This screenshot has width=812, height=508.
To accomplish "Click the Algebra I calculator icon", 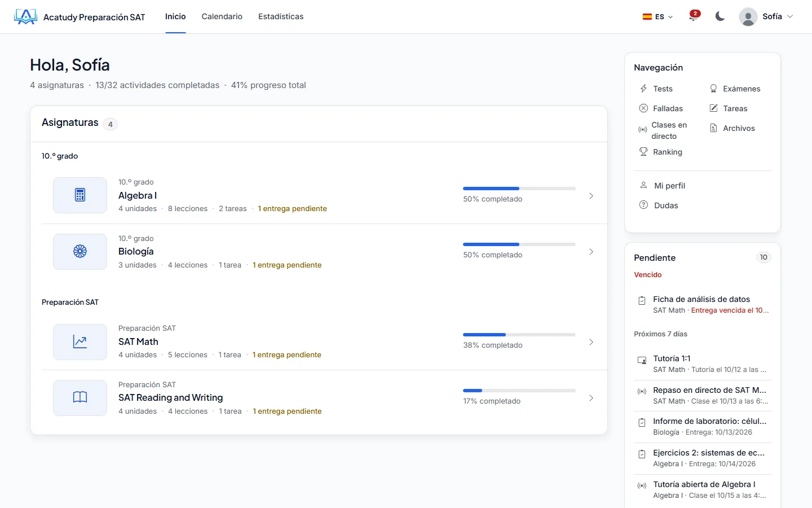I will click(x=80, y=195).
